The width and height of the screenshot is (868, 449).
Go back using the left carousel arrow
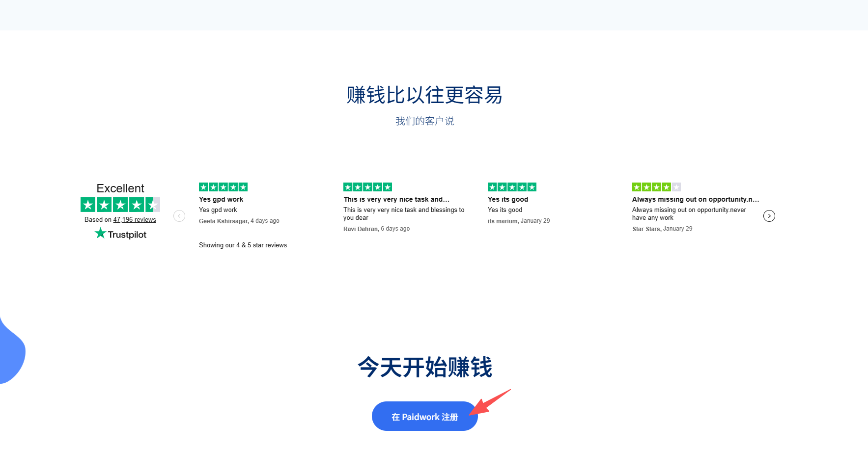coord(179,216)
